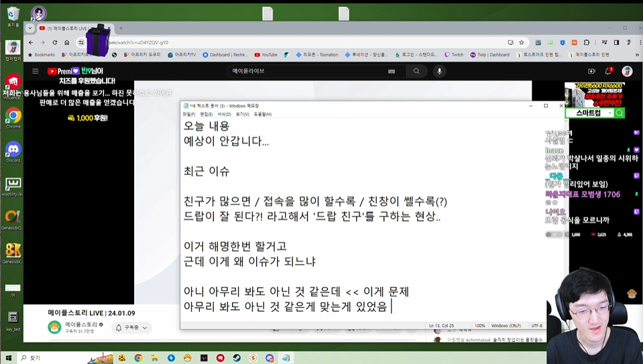Image resolution: width=643 pixels, height=364 pixels.
Task: Activate voice search microphone icon
Action: pos(440,71)
